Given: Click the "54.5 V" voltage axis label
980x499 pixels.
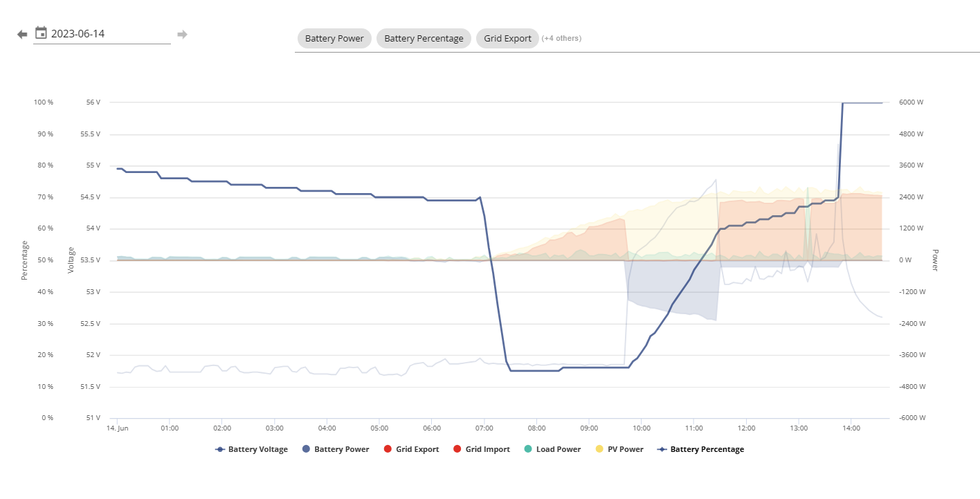Looking at the screenshot, I should [90, 197].
